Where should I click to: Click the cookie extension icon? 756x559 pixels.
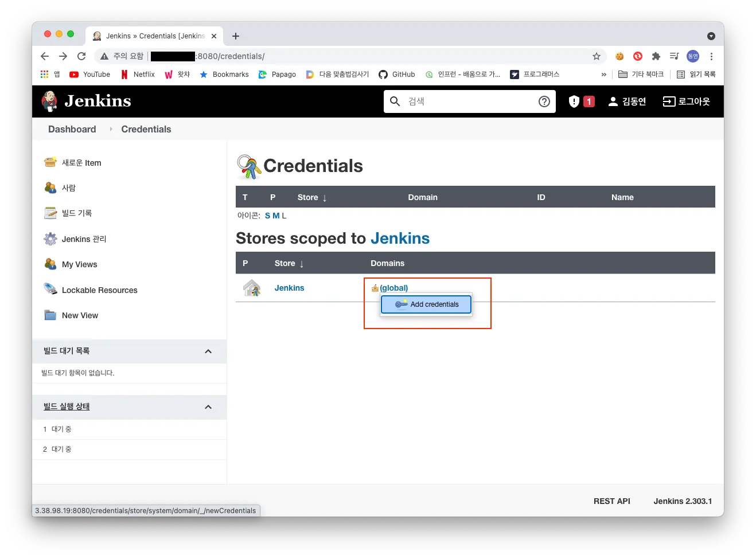tap(619, 56)
